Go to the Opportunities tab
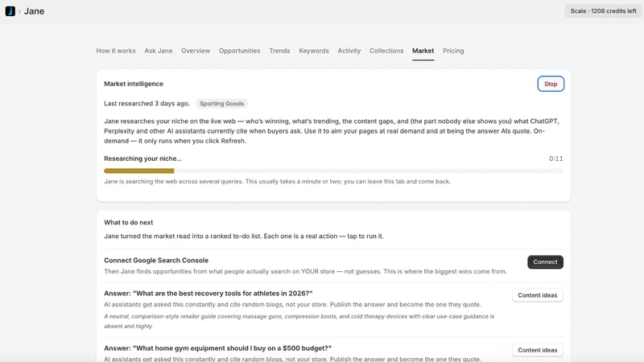The width and height of the screenshot is (644, 362). coord(239,51)
